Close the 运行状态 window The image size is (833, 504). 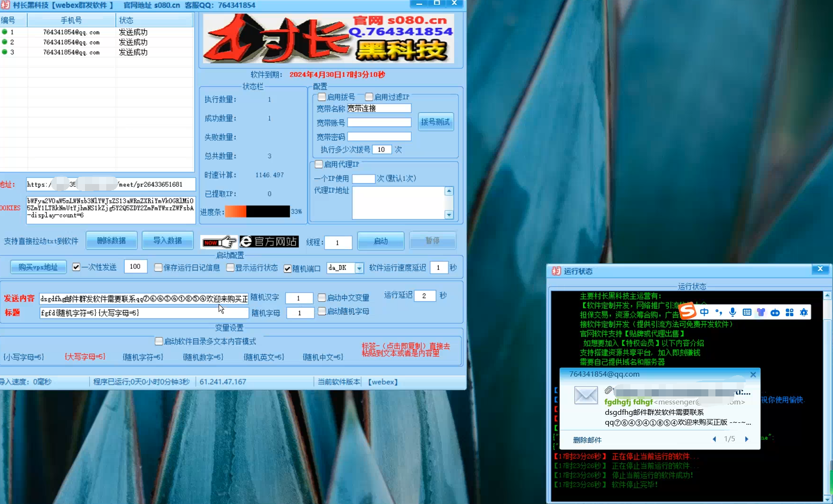[x=820, y=269]
